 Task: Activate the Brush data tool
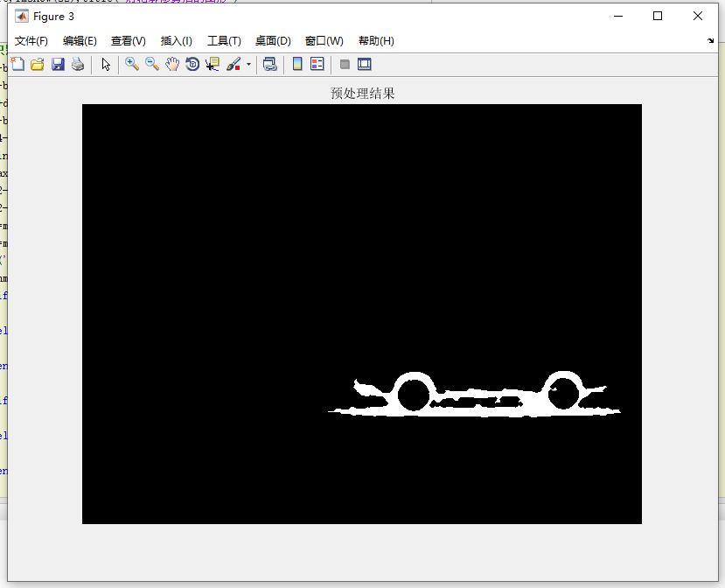coord(234,64)
